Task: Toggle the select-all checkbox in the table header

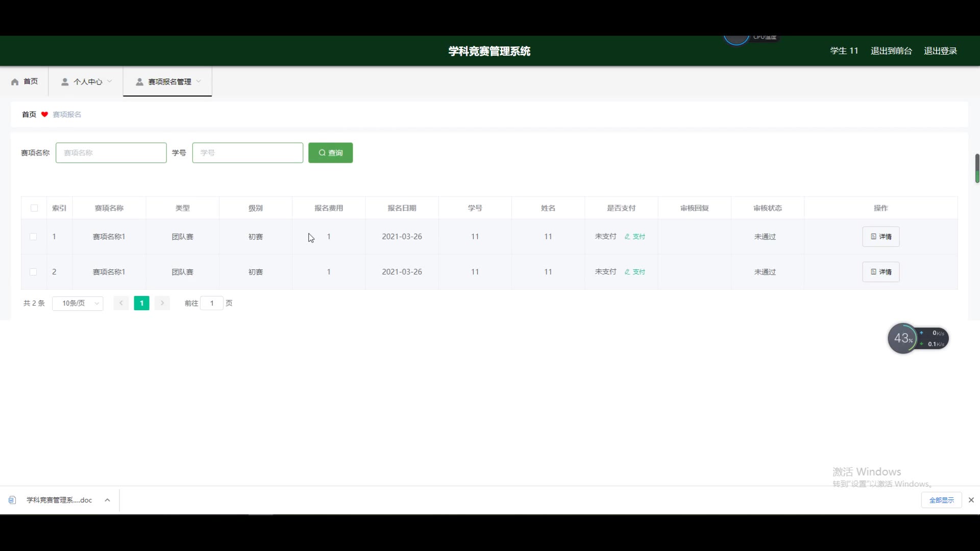Action: (x=34, y=208)
